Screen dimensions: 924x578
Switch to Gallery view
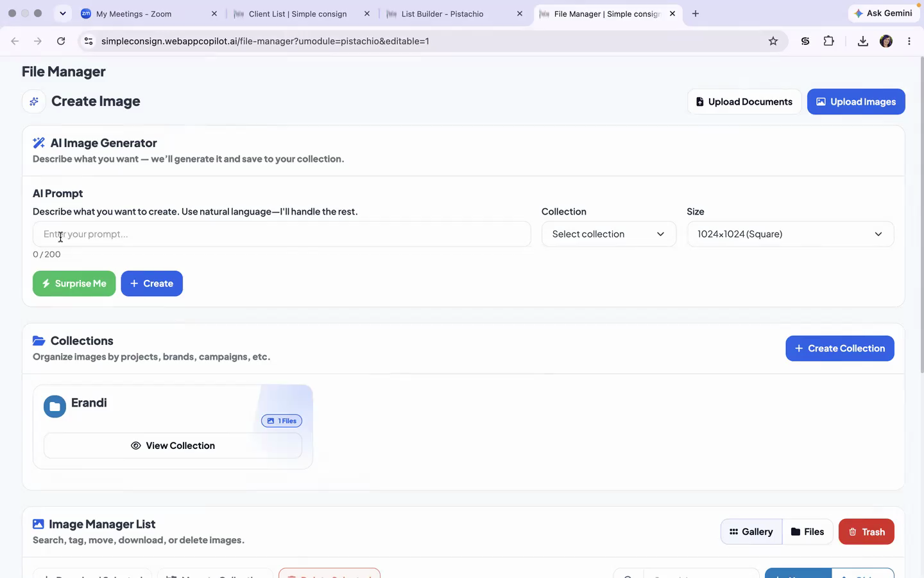751,532
